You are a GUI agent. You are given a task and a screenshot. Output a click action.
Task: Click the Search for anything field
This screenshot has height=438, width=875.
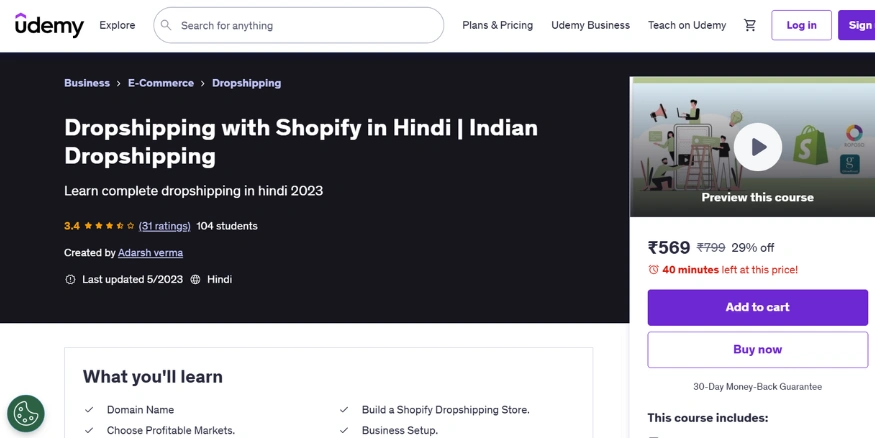[x=299, y=25]
